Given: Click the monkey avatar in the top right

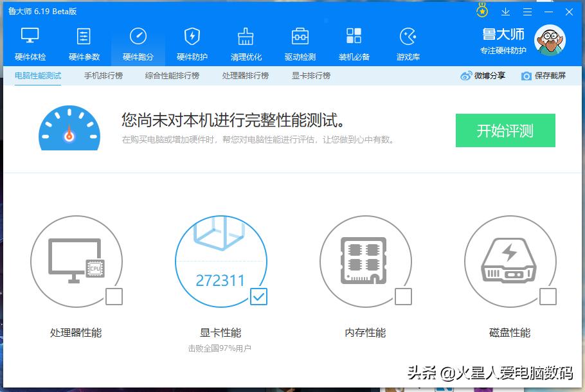Looking at the screenshot, I should click(x=550, y=40).
